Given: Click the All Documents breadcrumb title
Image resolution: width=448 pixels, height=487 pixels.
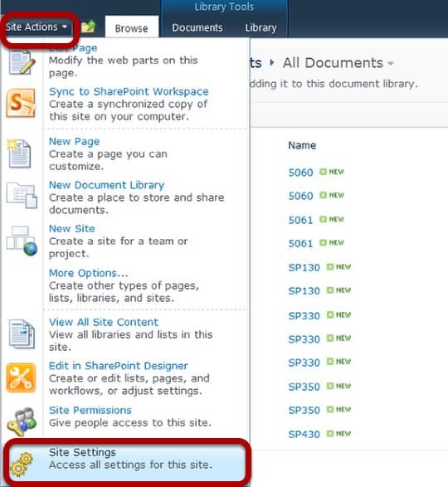Looking at the screenshot, I should click(333, 63).
